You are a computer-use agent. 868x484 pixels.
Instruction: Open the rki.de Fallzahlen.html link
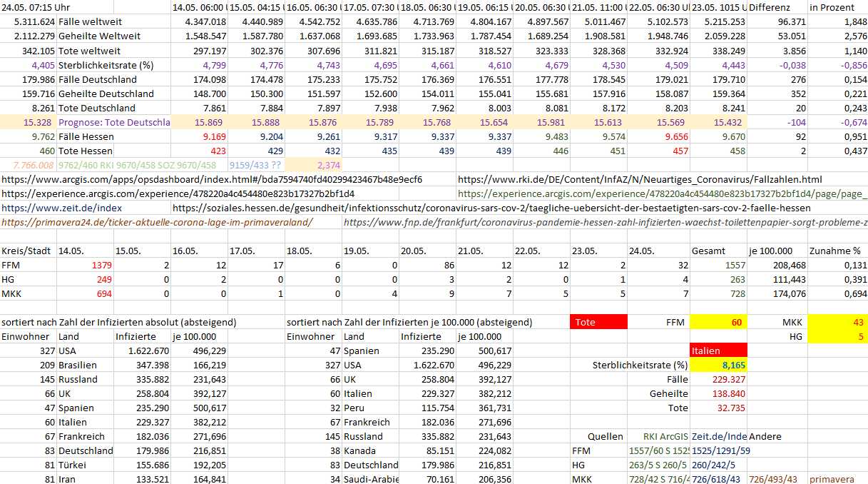pyautogui.click(x=640, y=179)
